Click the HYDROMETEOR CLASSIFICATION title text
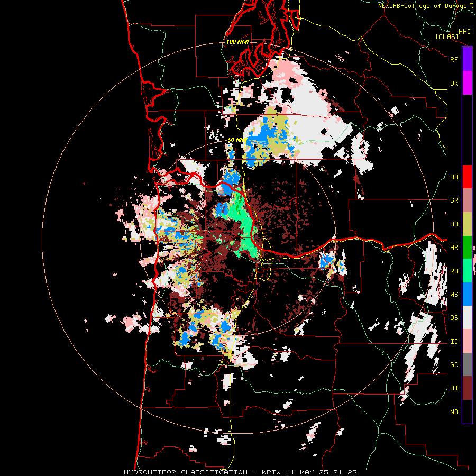The width and height of the screenshot is (476, 476). (186, 472)
